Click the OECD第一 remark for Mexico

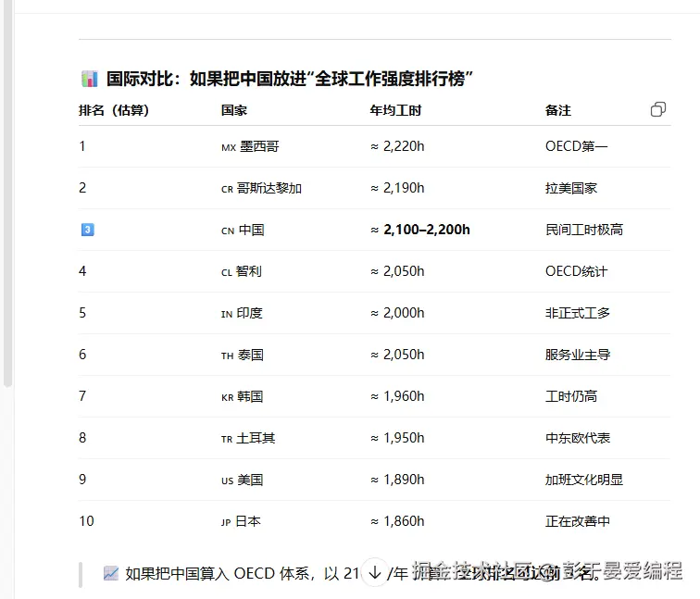[576, 146]
